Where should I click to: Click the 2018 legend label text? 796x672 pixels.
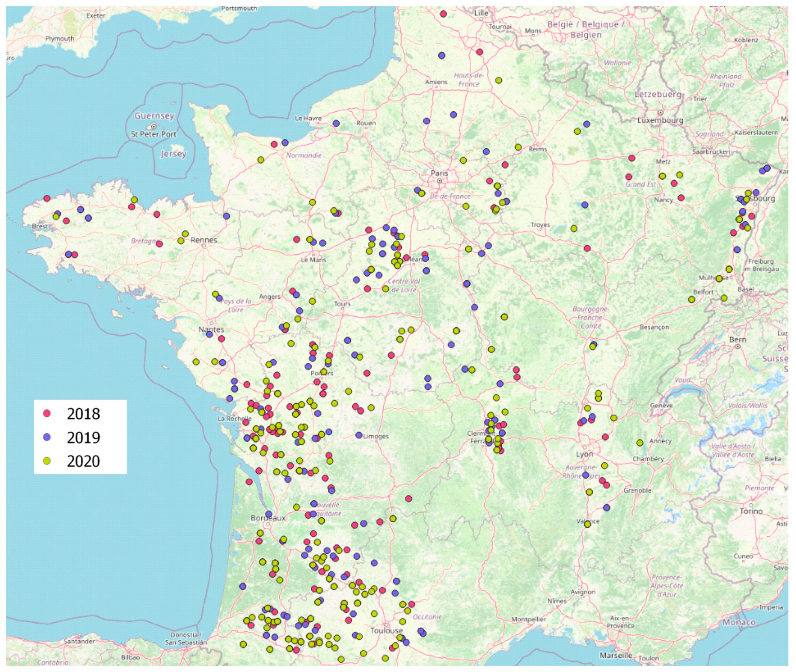[x=83, y=414]
